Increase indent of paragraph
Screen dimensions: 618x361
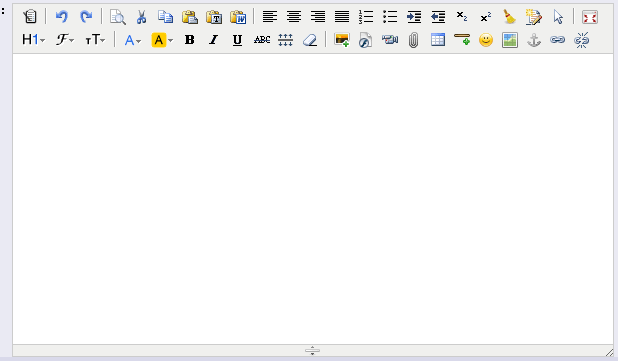click(x=414, y=17)
